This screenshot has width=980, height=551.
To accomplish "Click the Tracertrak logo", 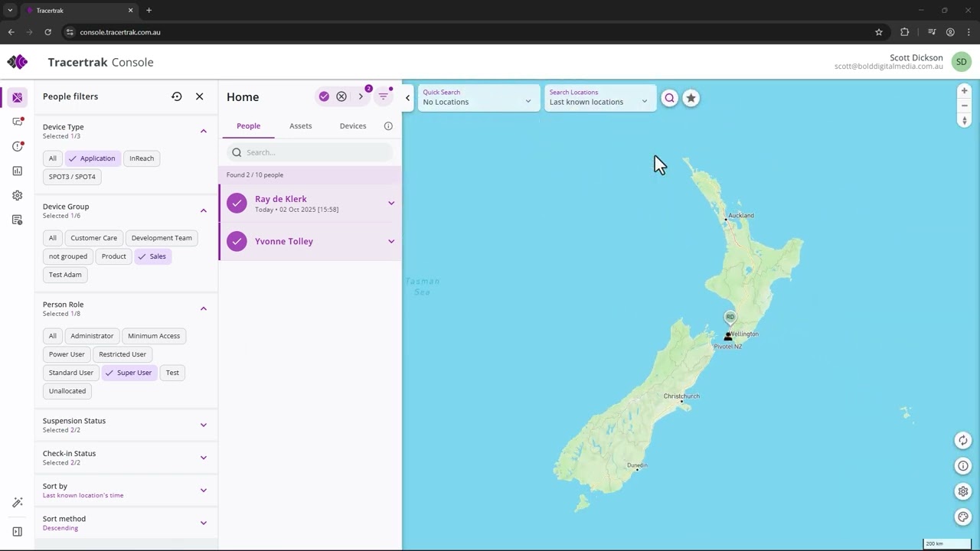I will point(17,62).
